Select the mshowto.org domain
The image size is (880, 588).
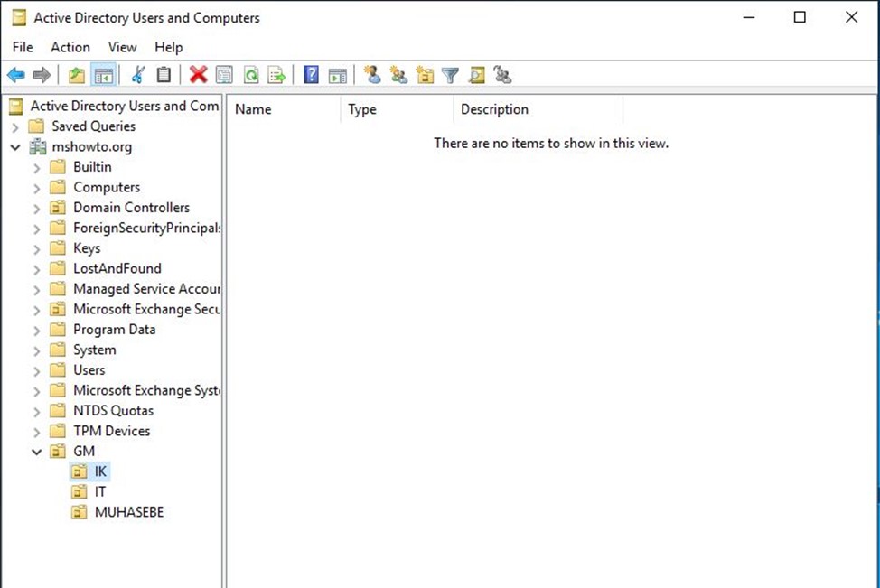pos(91,147)
